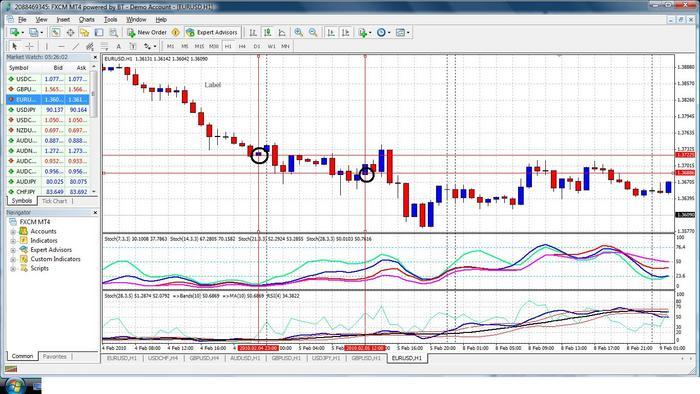
Task: Toggle the Market Watch window icon
Action: point(55,32)
